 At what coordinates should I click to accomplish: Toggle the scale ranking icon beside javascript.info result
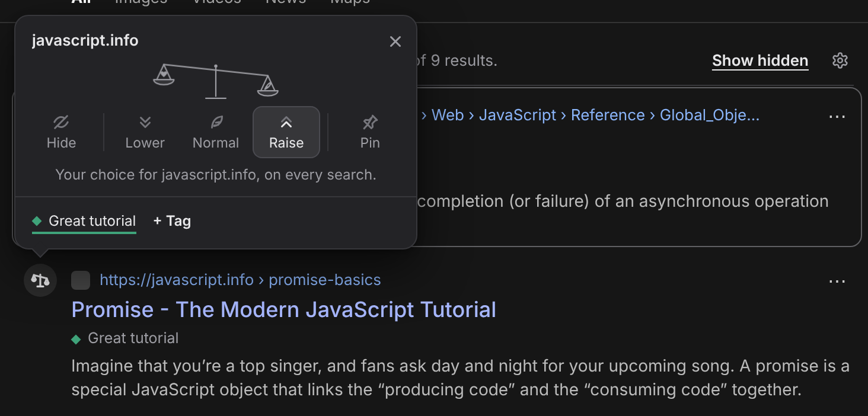click(x=40, y=280)
